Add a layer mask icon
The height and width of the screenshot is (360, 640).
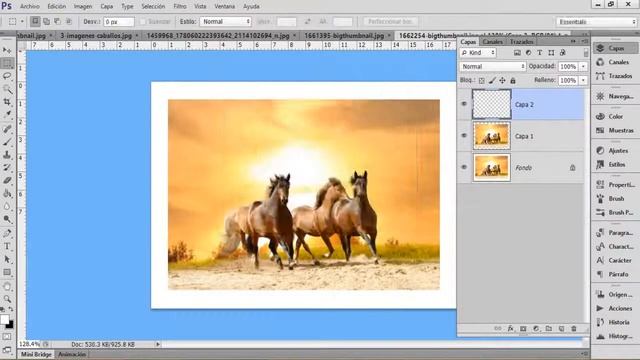[523, 329]
